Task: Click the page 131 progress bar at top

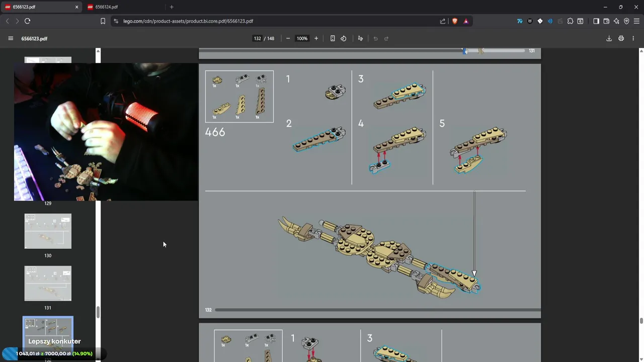Action: click(362, 51)
